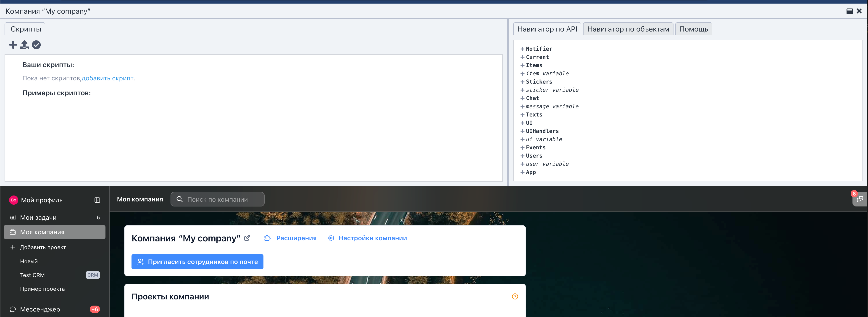
Task: Expand the Events API node
Action: point(522,148)
